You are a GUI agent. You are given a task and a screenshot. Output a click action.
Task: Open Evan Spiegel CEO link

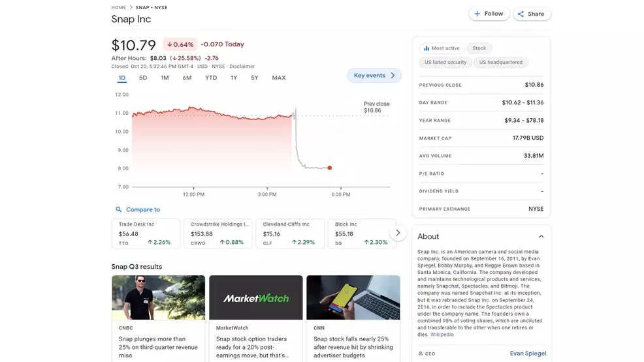[528, 354]
